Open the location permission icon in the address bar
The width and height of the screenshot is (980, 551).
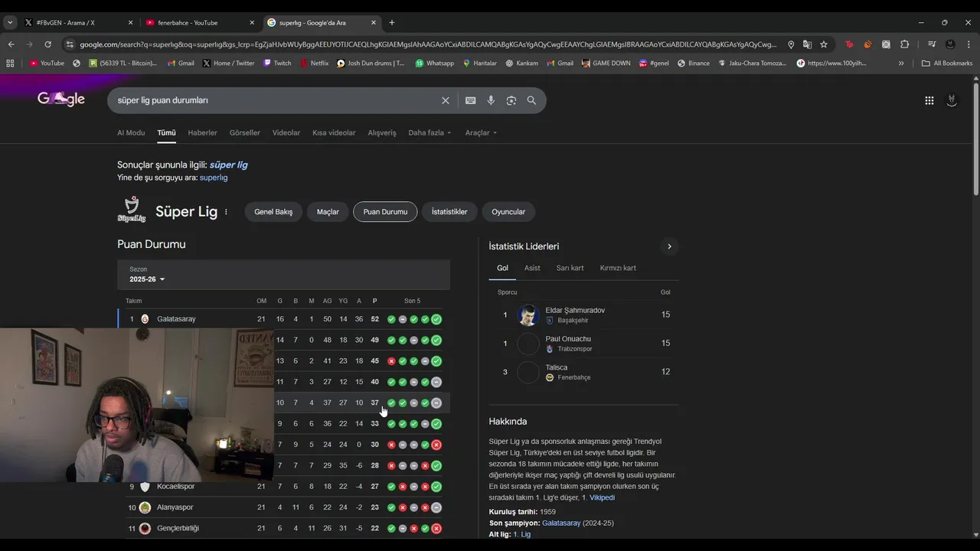(791, 44)
